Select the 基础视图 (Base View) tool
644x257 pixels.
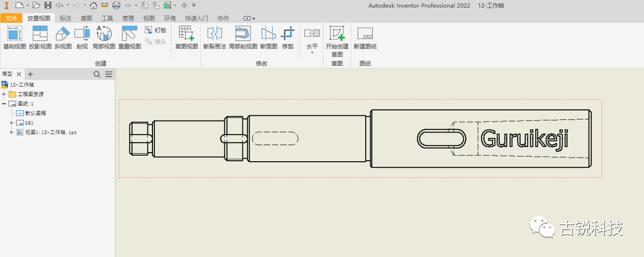pos(14,38)
